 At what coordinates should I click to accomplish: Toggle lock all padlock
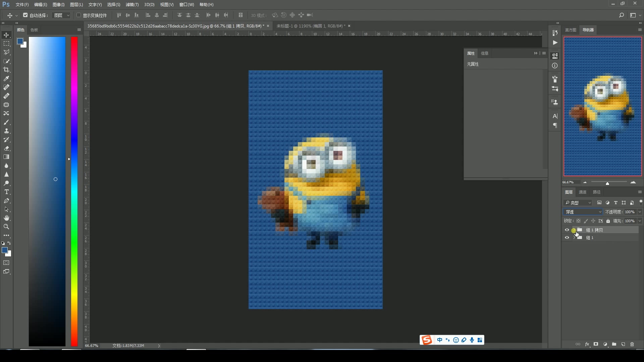608,221
